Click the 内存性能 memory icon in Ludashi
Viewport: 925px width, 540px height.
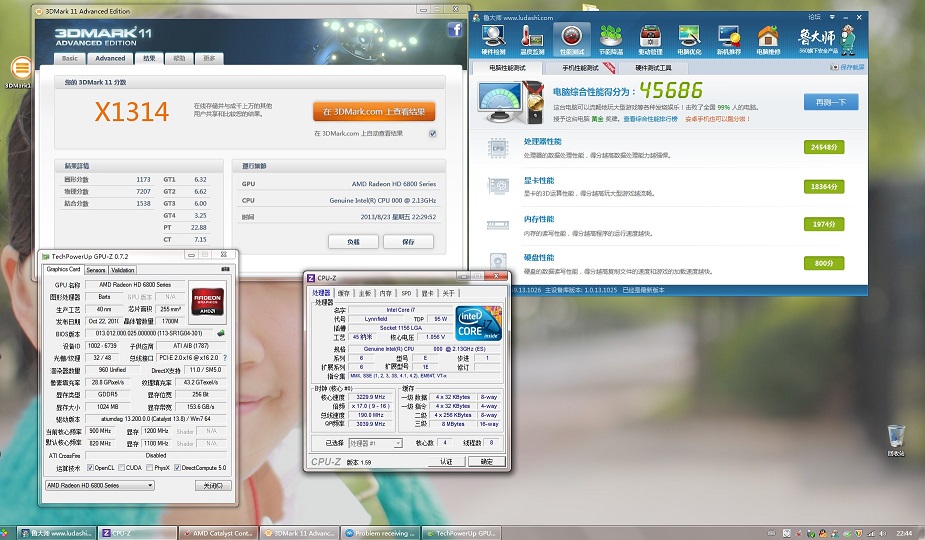point(498,225)
